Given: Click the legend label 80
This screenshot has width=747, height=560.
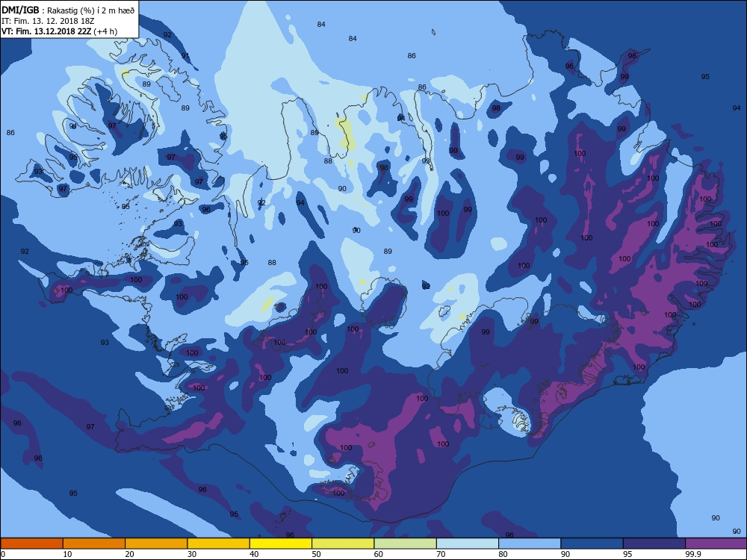Looking at the screenshot, I should click(x=503, y=554).
